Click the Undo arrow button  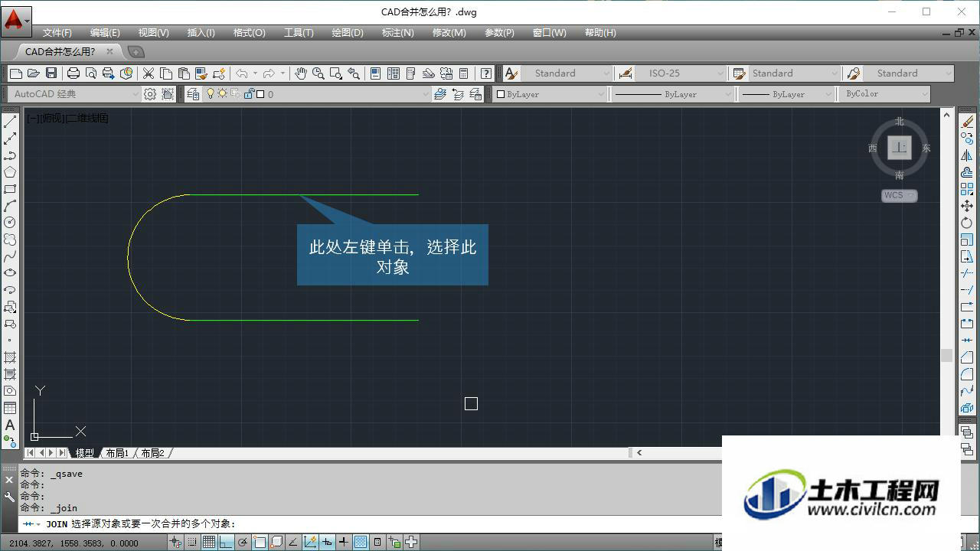click(x=242, y=73)
